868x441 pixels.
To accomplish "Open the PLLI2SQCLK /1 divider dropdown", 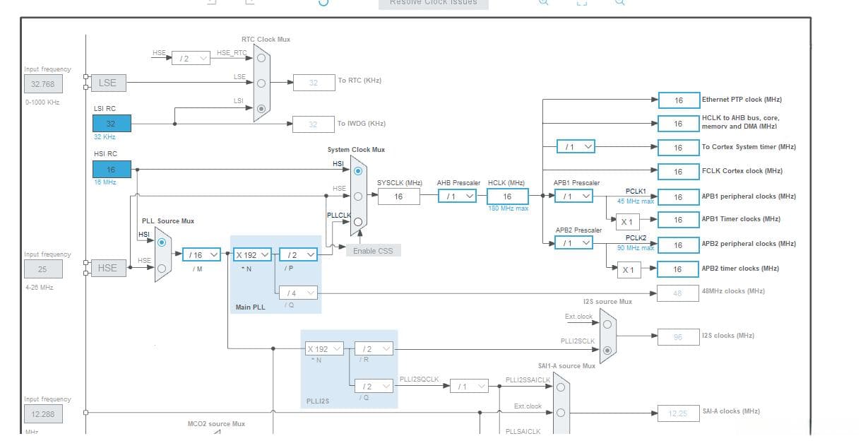I will click(x=469, y=387).
